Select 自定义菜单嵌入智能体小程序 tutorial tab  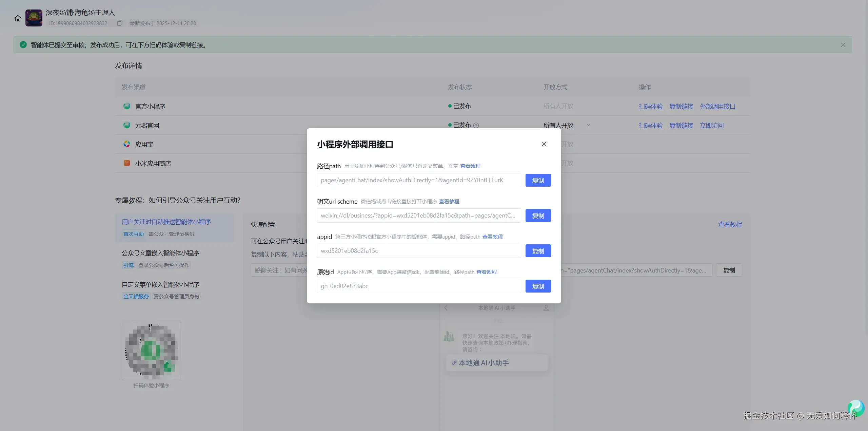160,285
